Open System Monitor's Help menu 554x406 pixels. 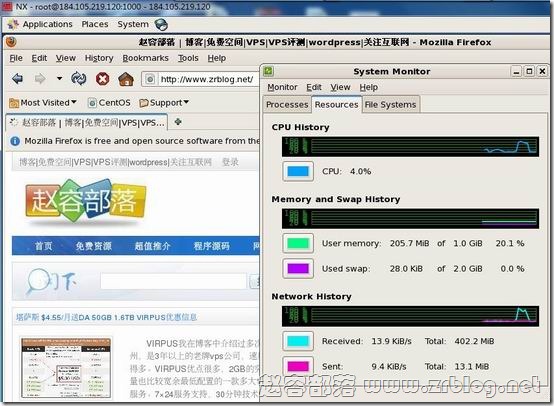[x=369, y=87]
